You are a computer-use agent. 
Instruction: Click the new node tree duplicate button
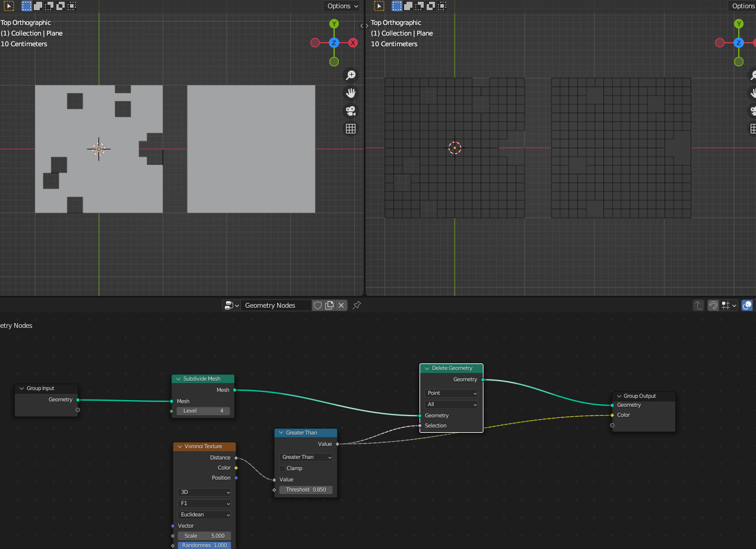click(329, 305)
